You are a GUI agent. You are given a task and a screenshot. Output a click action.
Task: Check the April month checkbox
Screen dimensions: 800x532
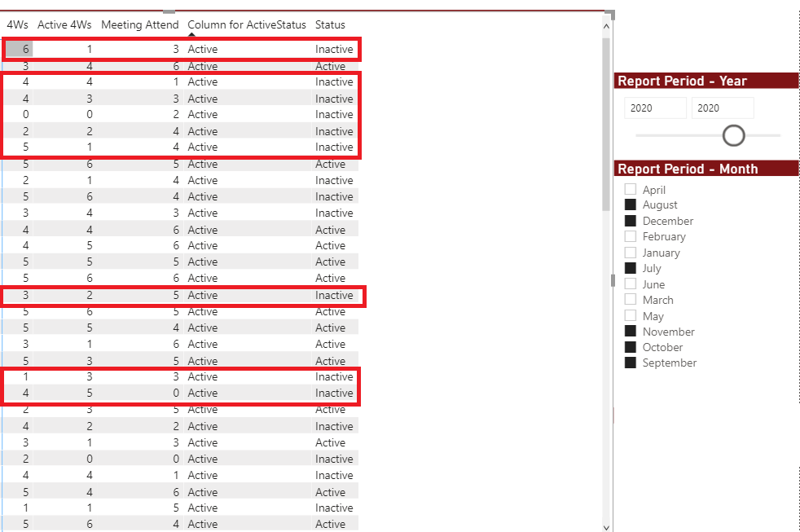pos(631,189)
